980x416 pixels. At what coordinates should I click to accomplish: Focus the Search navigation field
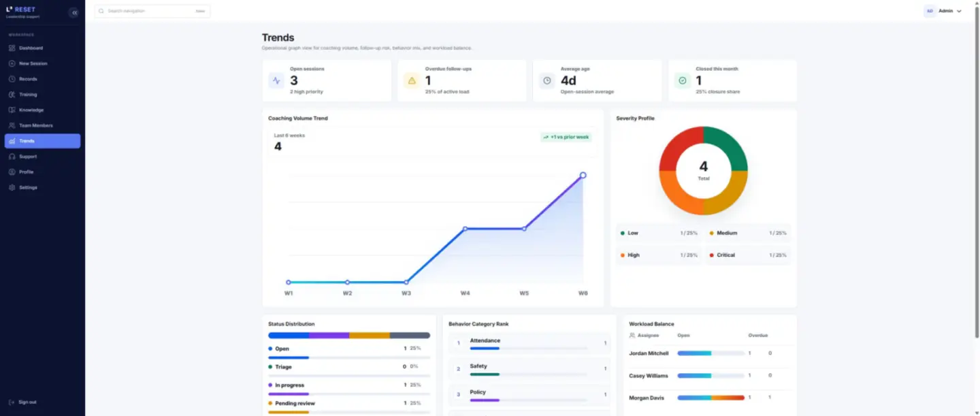(x=152, y=11)
